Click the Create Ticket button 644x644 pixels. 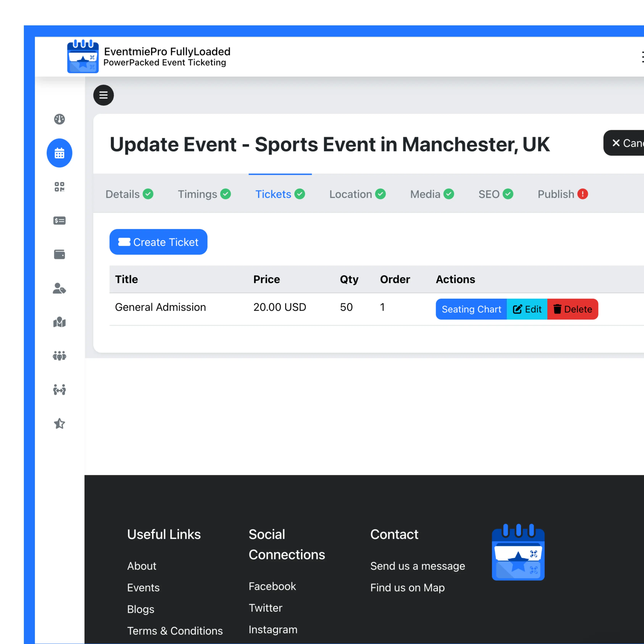[x=158, y=242]
